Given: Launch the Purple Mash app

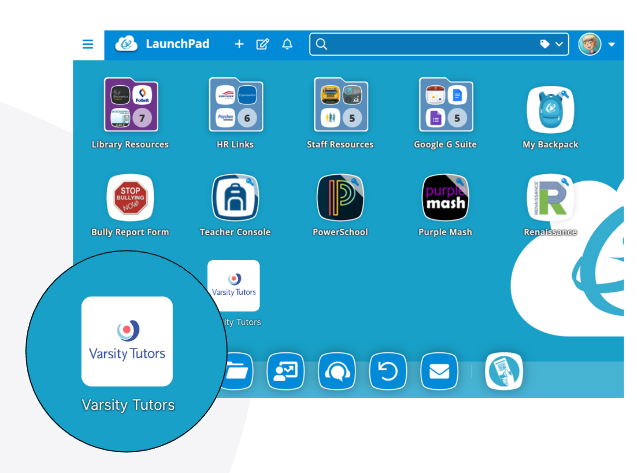Looking at the screenshot, I should [x=445, y=197].
